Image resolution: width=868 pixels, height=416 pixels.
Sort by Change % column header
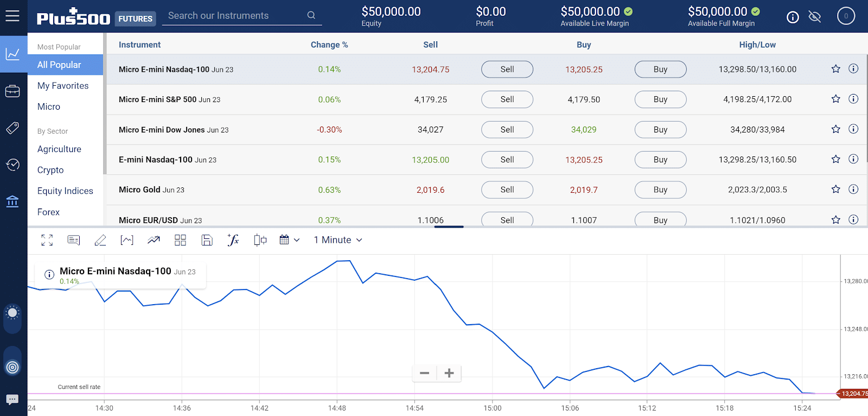(x=329, y=45)
